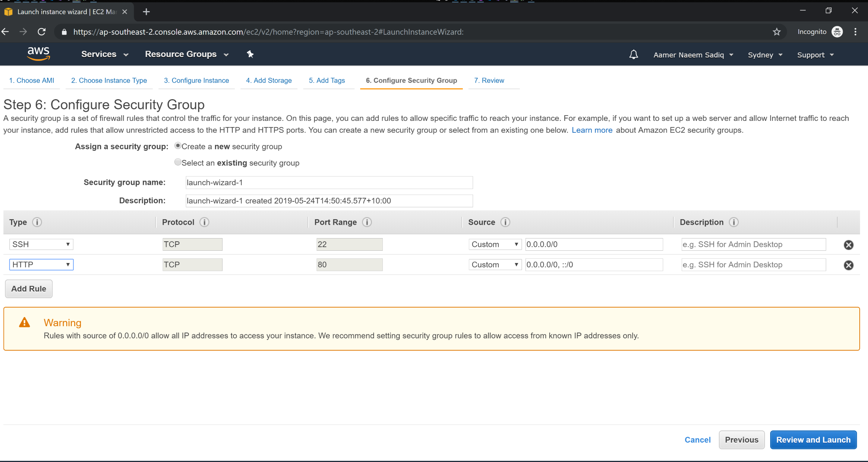Go to step 4. Add Storage
The height and width of the screenshot is (462, 868).
point(269,81)
